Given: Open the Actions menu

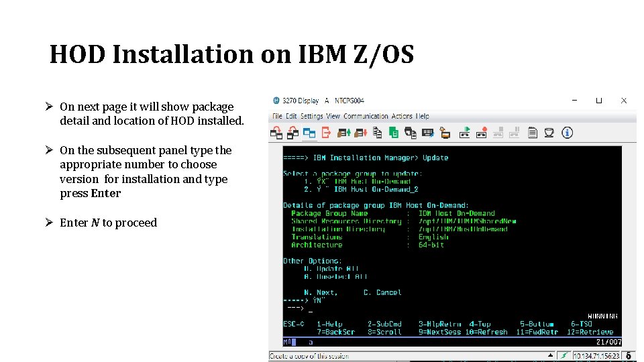Looking at the screenshot, I should point(402,116).
